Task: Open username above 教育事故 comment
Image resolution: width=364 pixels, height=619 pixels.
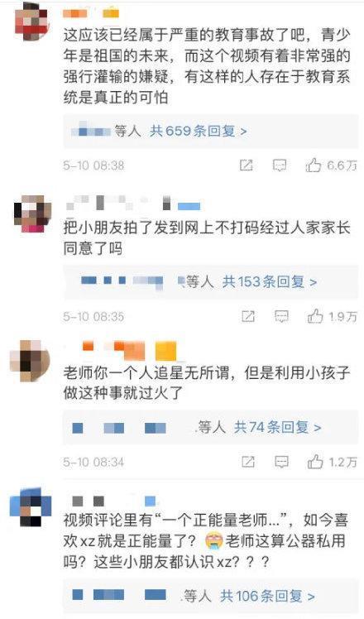Action: click(x=91, y=13)
